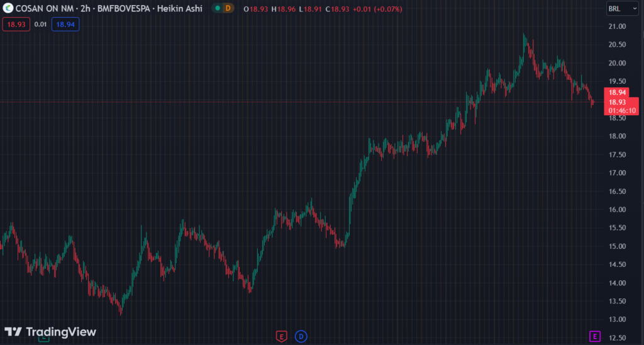Click the 18.94 price label on axis
This screenshot has height=345, width=644.
coord(617,93)
